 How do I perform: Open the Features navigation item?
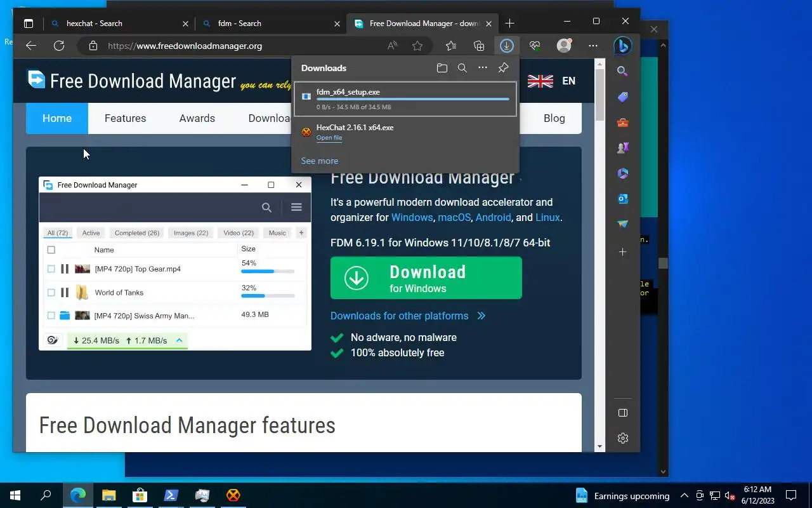[x=125, y=118]
